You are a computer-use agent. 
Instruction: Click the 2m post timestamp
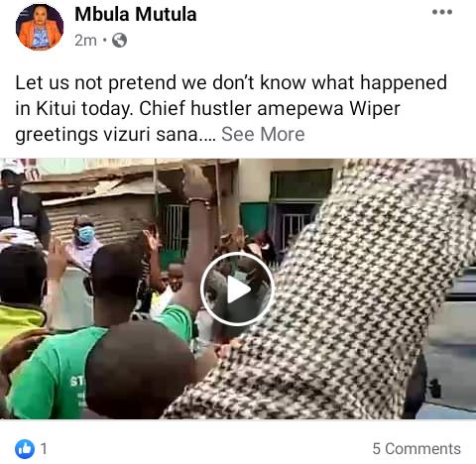tap(85, 41)
